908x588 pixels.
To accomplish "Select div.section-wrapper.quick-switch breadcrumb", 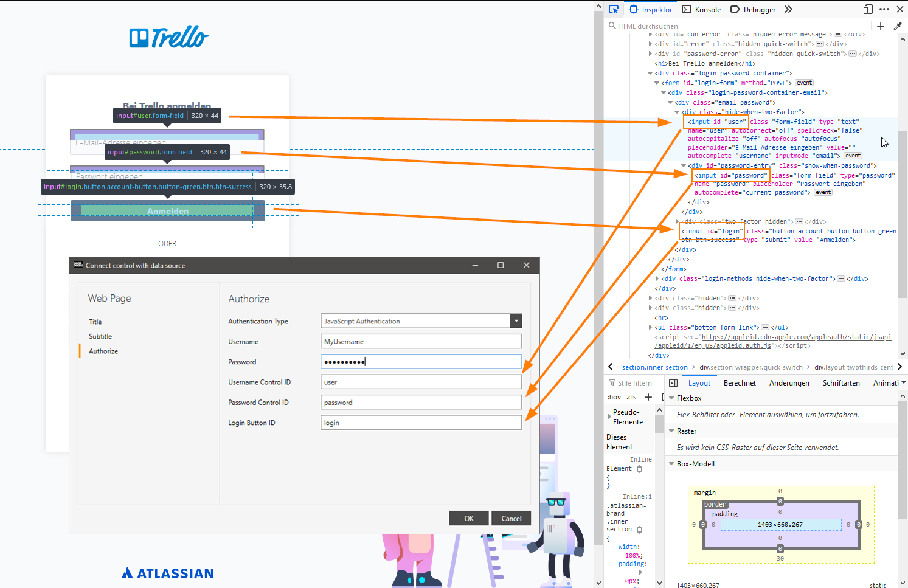I will coord(751,367).
